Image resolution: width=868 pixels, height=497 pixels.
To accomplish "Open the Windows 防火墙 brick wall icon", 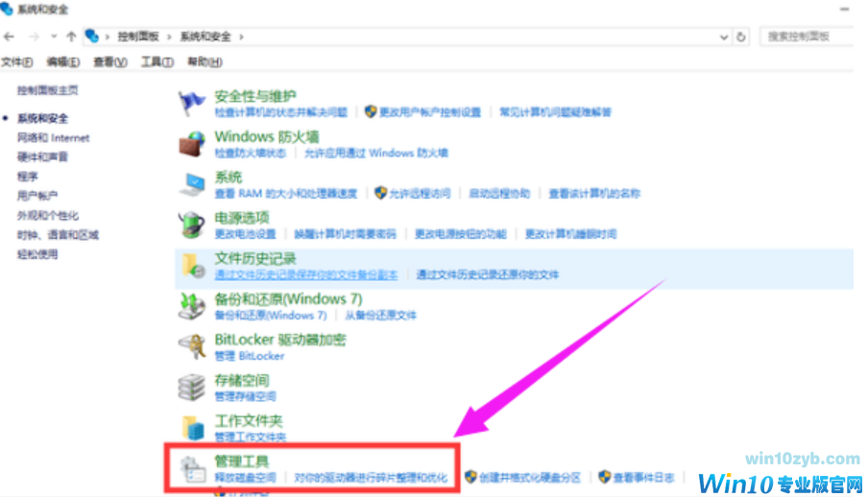I will pyautogui.click(x=191, y=144).
